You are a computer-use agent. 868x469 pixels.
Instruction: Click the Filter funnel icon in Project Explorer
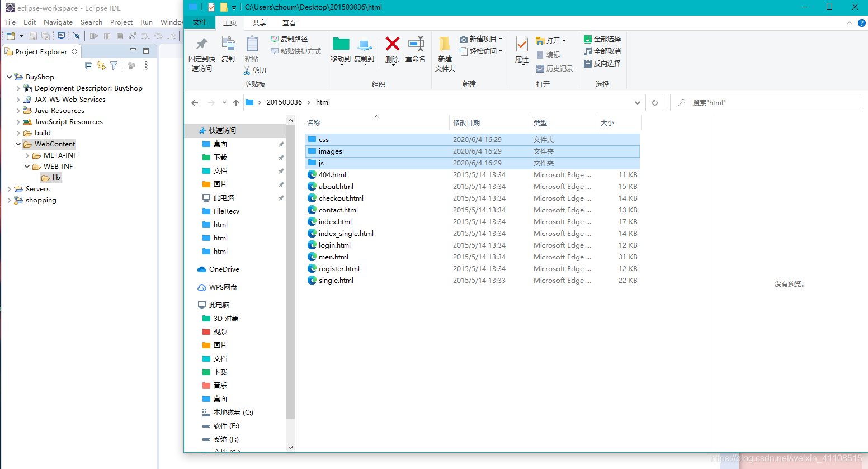[114, 65]
